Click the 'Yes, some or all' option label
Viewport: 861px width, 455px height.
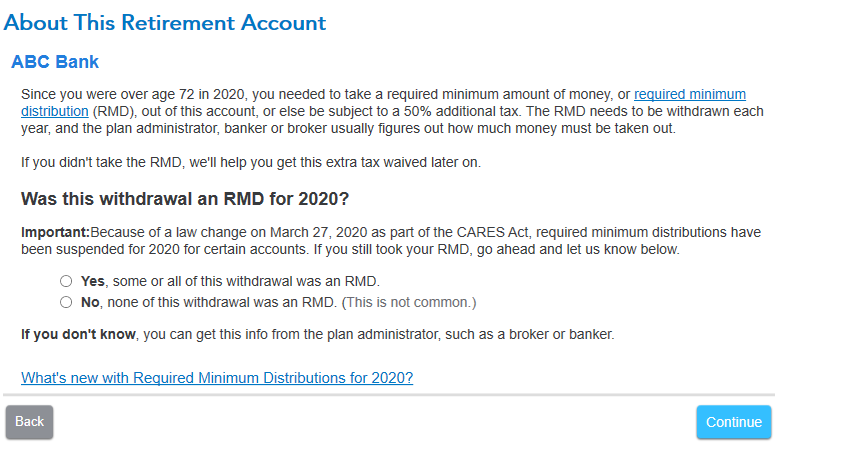click(230, 281)
